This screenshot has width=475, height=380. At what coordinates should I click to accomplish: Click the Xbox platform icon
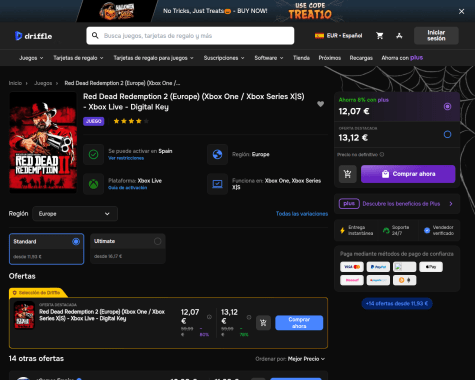click(93, 184)
